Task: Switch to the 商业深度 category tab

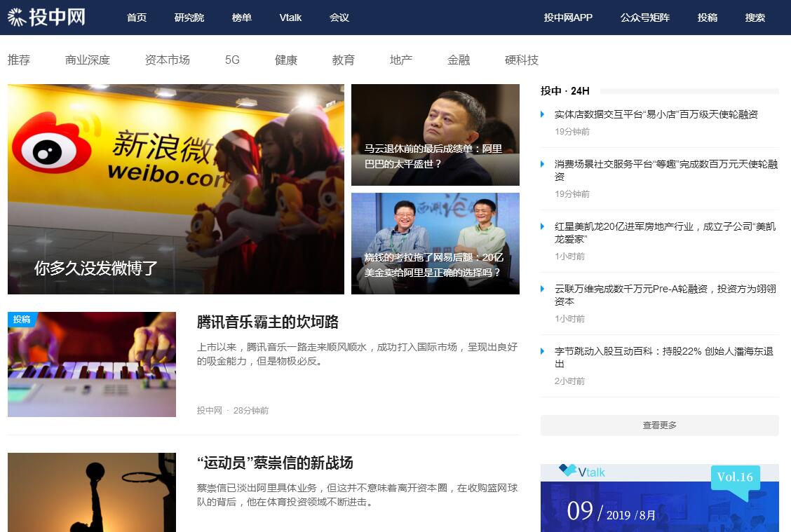Action: [88, 60]
